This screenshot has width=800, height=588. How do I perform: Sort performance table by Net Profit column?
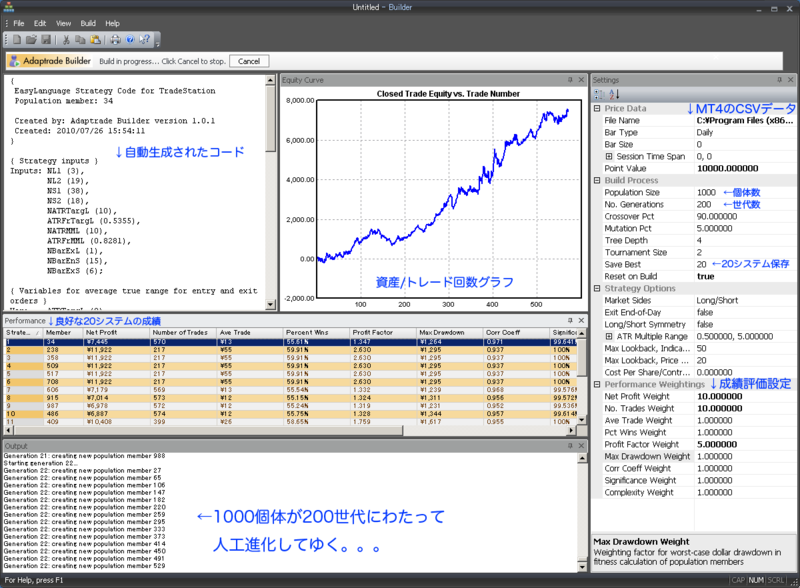[116, 332]
